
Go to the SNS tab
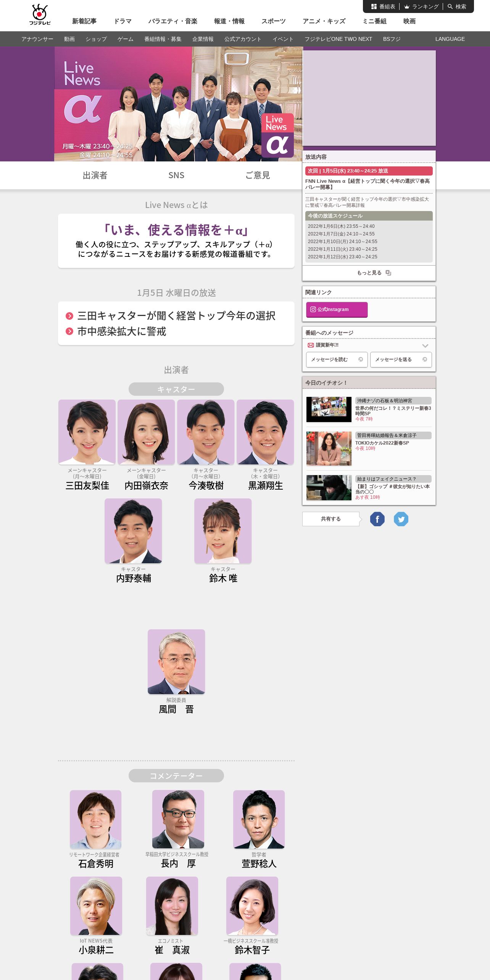[x=176, y=175]
